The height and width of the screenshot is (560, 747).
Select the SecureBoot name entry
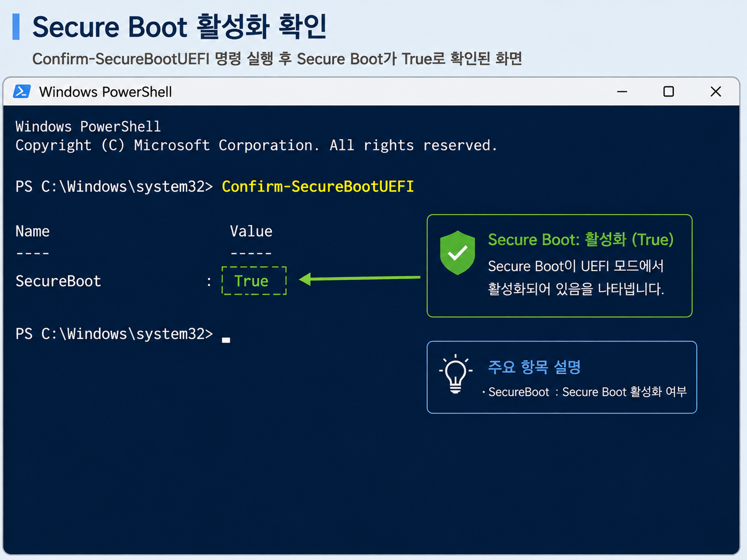tap(58, 281)
